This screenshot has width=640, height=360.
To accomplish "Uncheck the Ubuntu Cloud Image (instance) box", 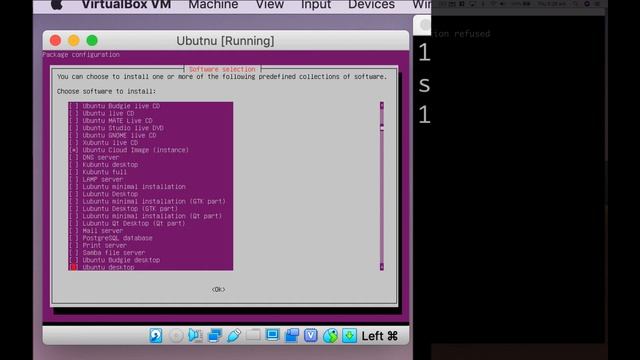I will pyautogui.click(x=74, y=150).
